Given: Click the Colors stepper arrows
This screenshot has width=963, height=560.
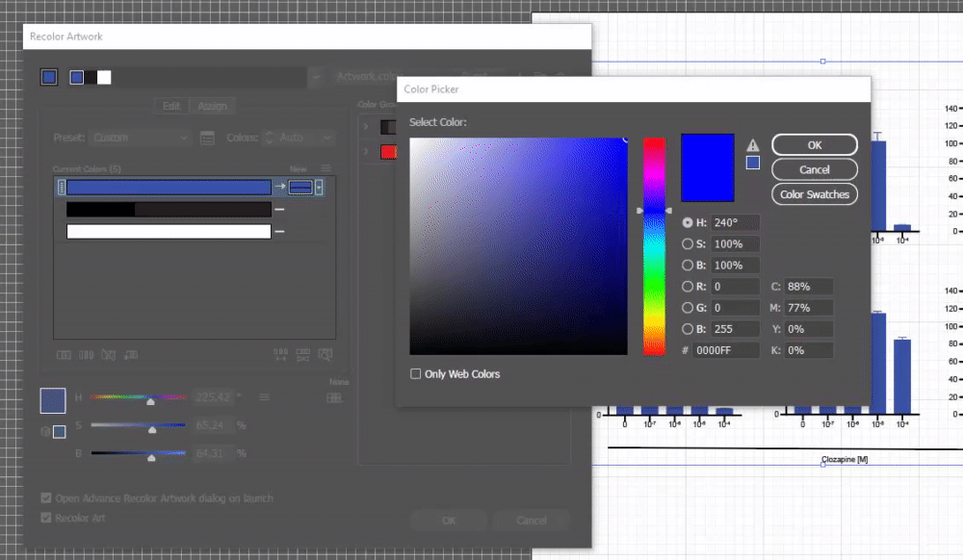Looking at the screenshot, I should [x=269, y=138].
